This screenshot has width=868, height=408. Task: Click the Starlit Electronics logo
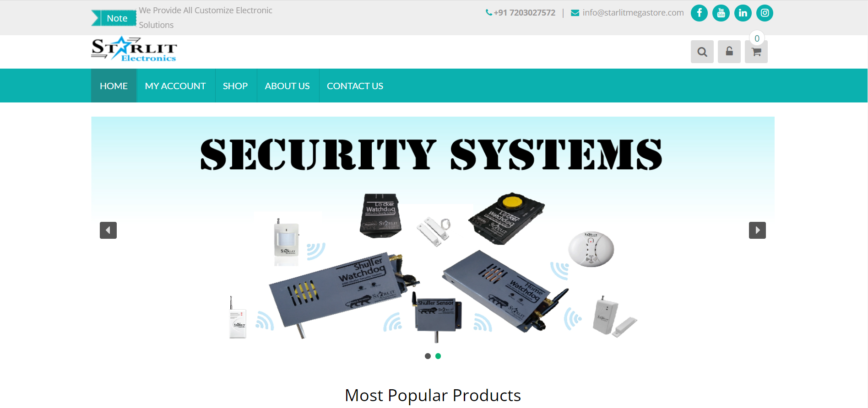[134, 49]
